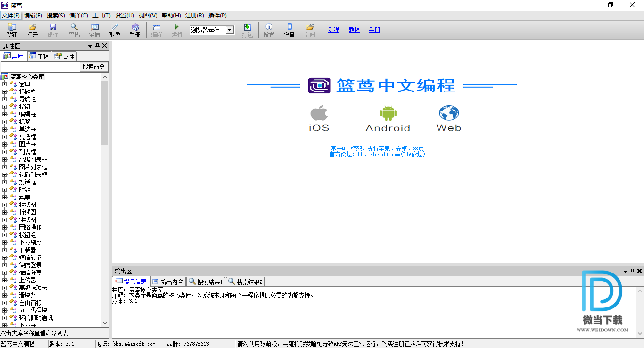
Task: Expand the 窗口 tree node
Action: point(4,84)
